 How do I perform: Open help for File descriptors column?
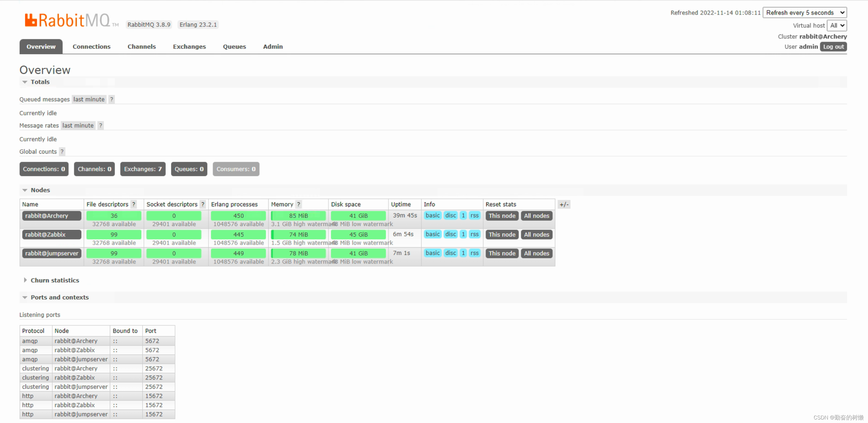coord(134,204)
